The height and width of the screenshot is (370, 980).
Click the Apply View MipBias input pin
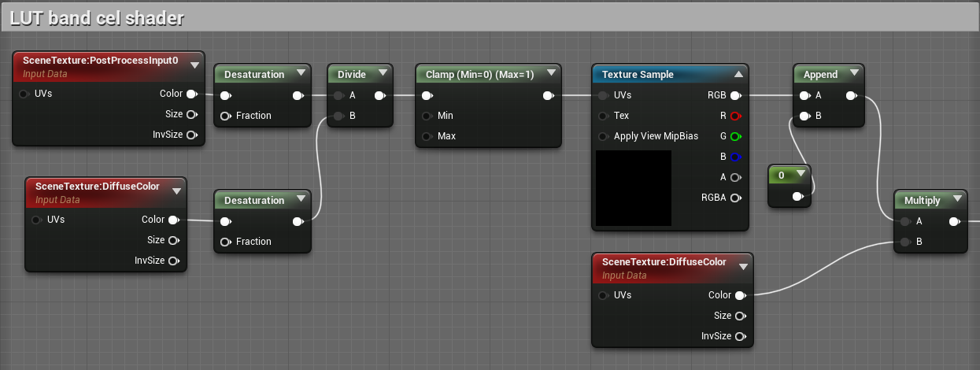click(x=603, y=136)
